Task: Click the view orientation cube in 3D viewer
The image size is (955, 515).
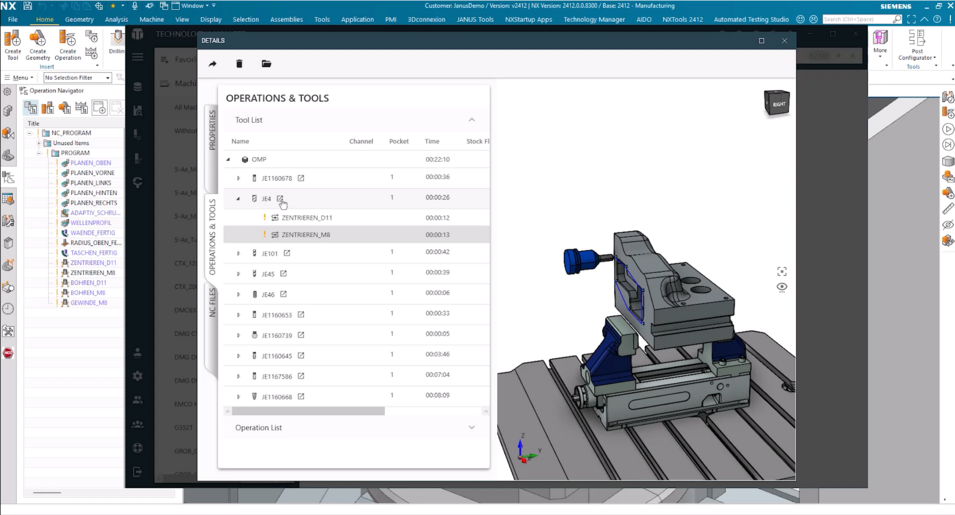Action: coord(777,103)
